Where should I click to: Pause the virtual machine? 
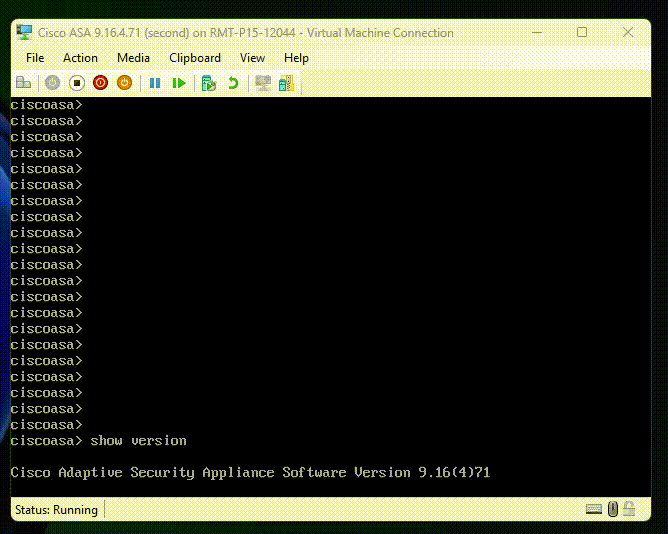click(155, 83)
